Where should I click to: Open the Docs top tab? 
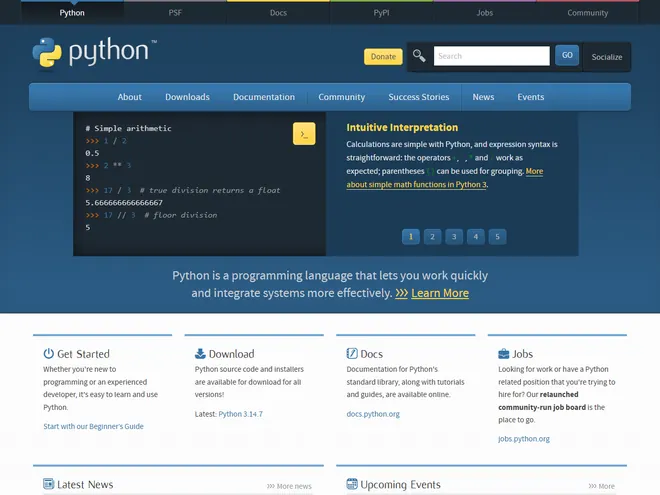click(278, 13)
